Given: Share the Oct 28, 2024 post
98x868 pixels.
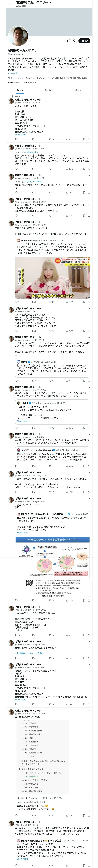Looking at the screenshot, I should pyautogui.click(x=89, y=216).
